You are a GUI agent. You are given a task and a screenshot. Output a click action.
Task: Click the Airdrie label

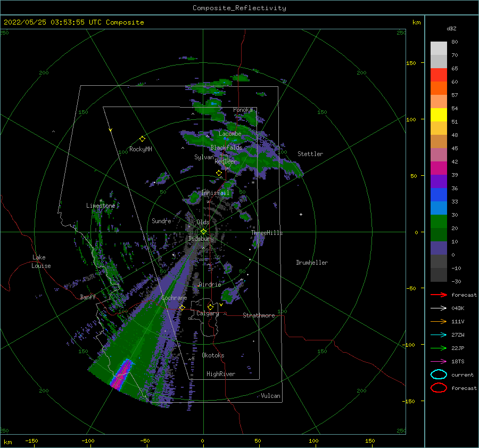pos(210,284)
